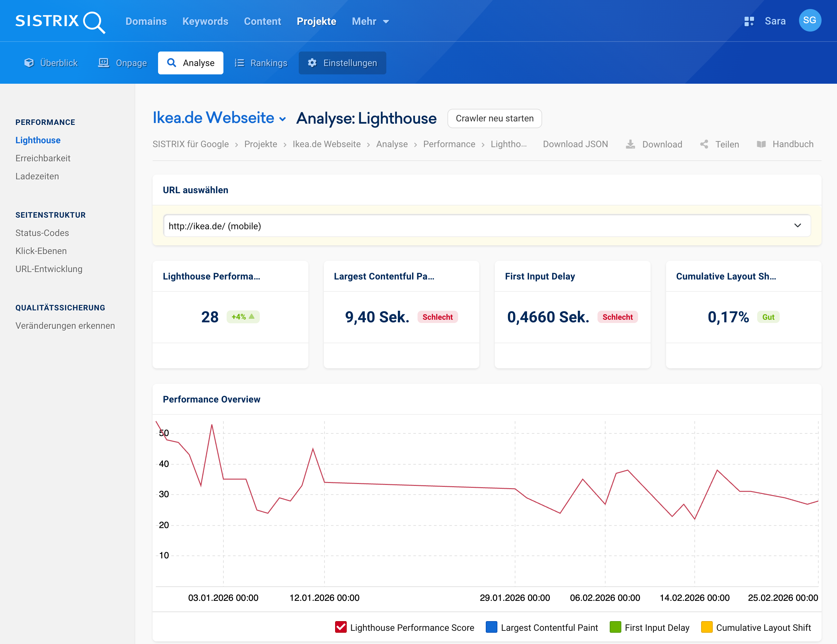Click the Crawler neu starten button
Screen dimensions: 837x644
pos(494,118)
